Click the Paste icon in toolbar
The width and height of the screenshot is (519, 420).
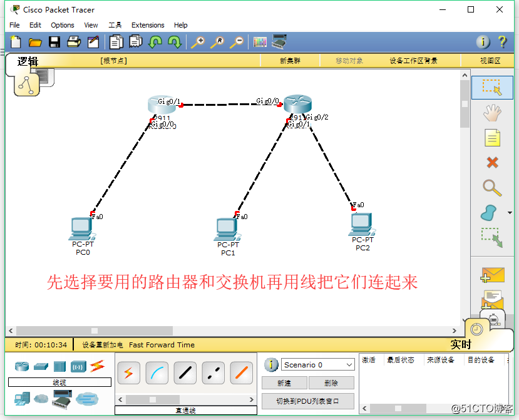[136, 42]
